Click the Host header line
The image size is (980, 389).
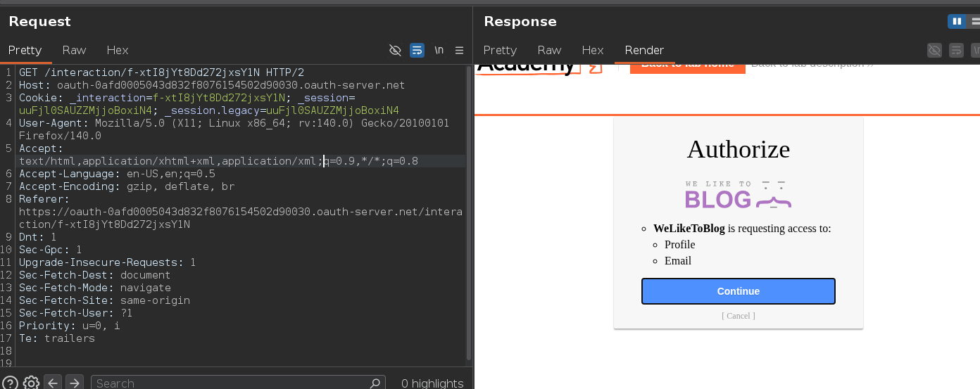(212, 85)
